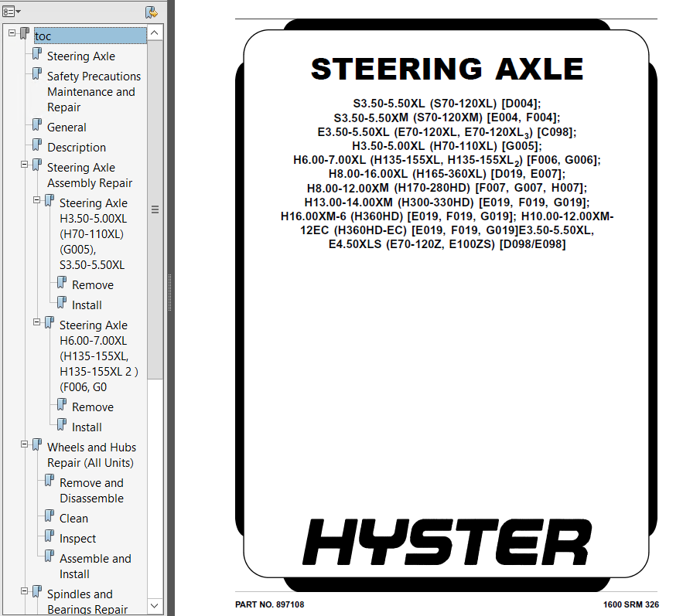The width and height of the screenshot is (683, 616).
Task: Jump to the Description bookmark
Action: pos(77,147)
